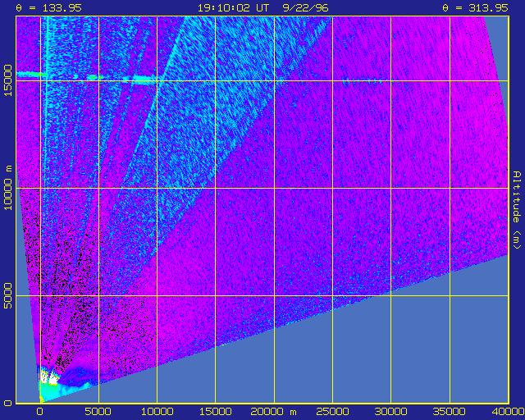This screenshot has height=420, width=525.
Task: Click the 25000 range tick label
Action: pos(332,412)
